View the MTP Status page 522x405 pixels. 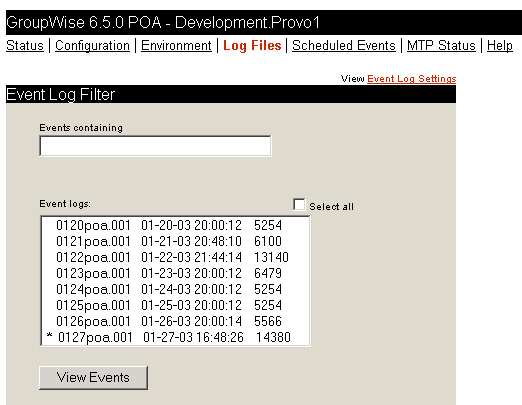pos(441,45)
